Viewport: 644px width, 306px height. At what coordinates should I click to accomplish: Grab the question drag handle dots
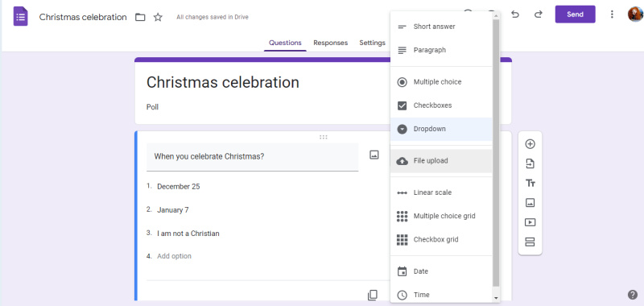324,137
